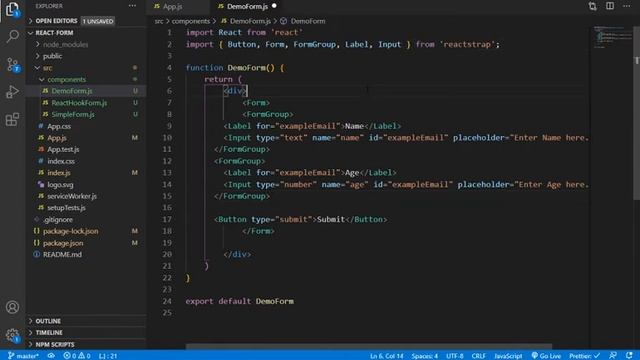Open serviceWorker.js in file tree
The width and height of the screenshot is (640, 360).
(72, 196)
